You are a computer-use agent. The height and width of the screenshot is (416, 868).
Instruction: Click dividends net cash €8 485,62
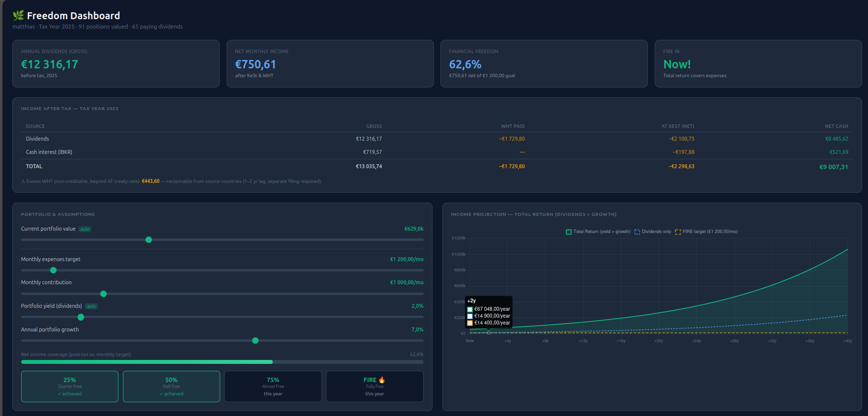837,139
